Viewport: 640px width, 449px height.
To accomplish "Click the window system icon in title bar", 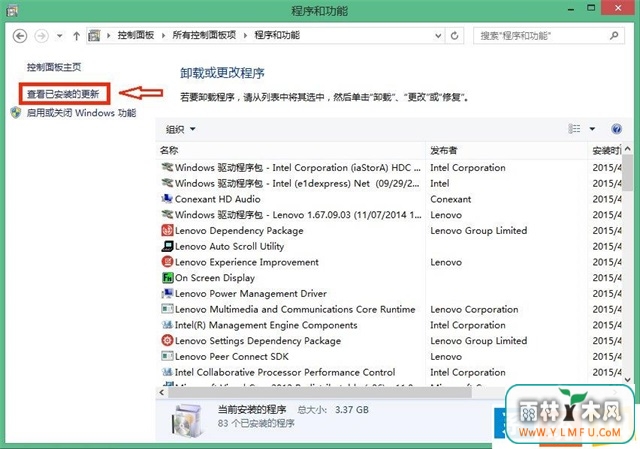I will (12, 11).
